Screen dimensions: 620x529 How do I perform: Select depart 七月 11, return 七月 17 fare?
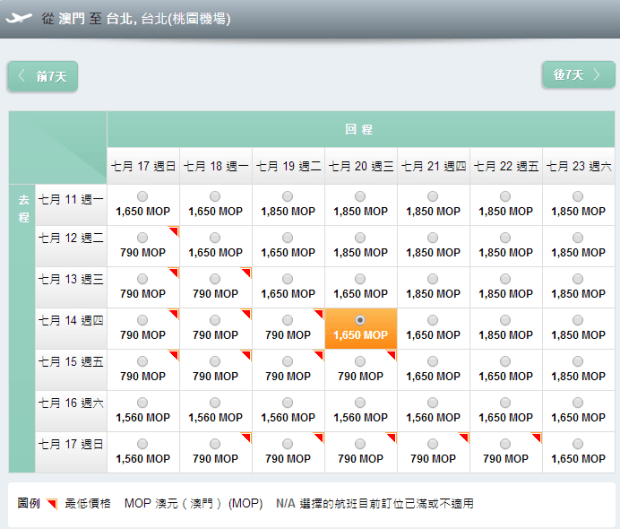142,196
